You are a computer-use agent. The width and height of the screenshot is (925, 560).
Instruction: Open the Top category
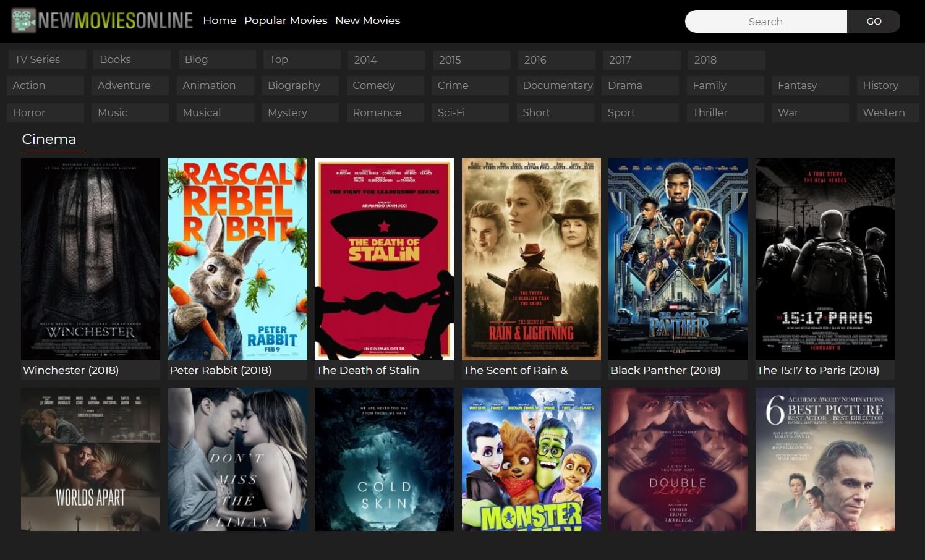click(302, 59)
